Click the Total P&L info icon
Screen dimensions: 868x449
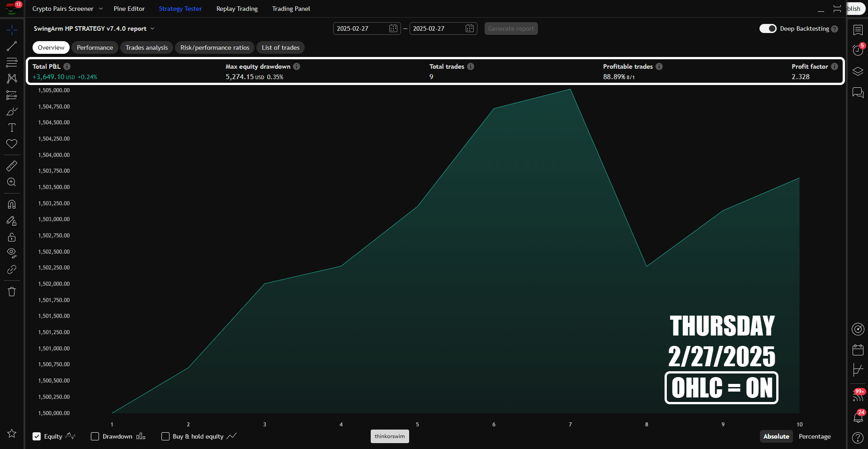(x=67, y=66)
